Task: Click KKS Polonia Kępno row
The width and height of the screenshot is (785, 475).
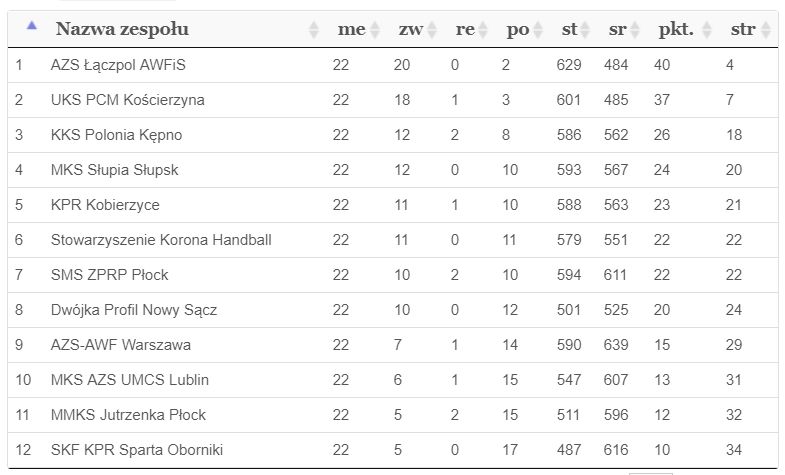Action: click(x=393, y=135)
